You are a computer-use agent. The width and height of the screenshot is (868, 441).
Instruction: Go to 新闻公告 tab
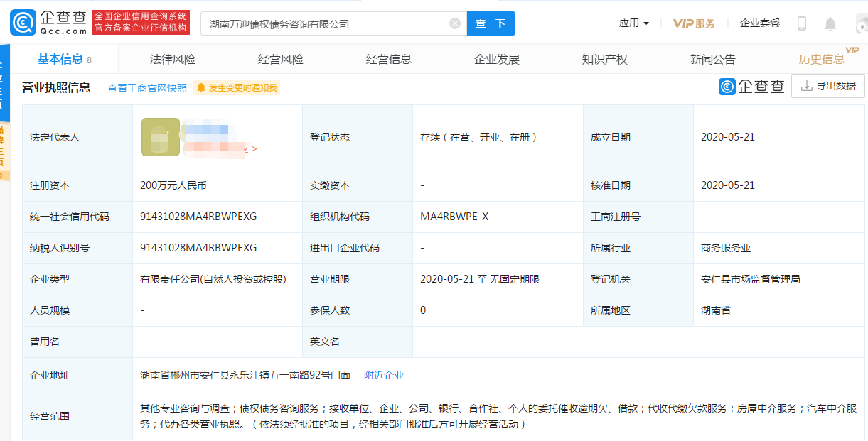tap(713, 60)
